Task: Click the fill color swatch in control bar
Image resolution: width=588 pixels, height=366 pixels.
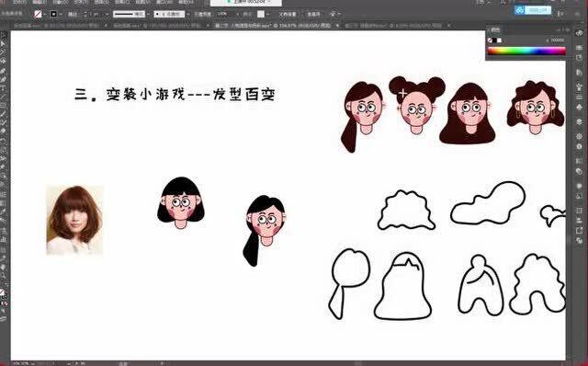Action: click(x=38, y=14)
